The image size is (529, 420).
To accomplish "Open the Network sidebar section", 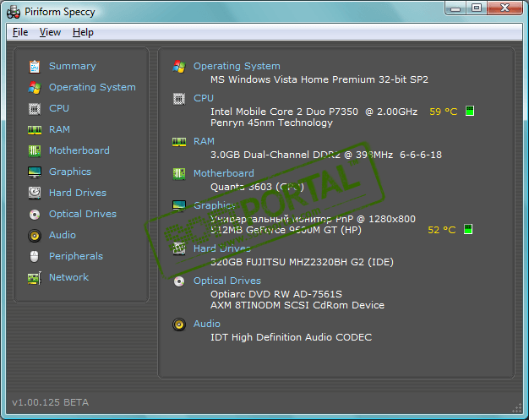I will pos(68,277).
